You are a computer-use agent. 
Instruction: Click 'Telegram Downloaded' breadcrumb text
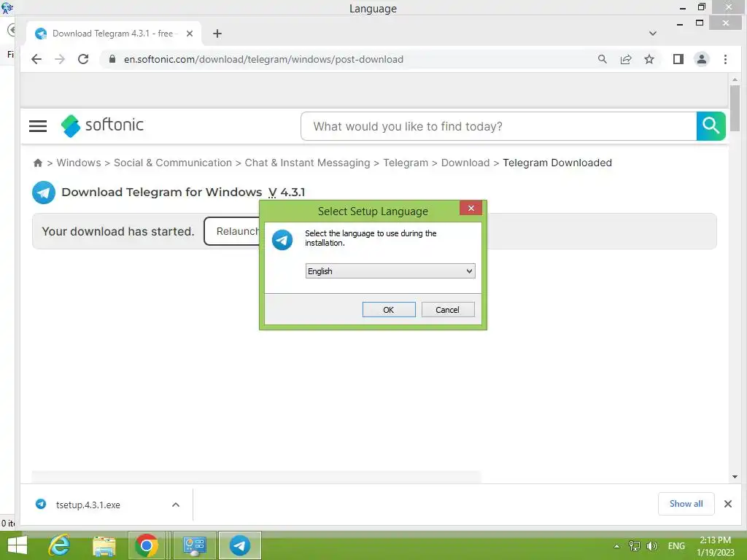[x=557, y=163]
